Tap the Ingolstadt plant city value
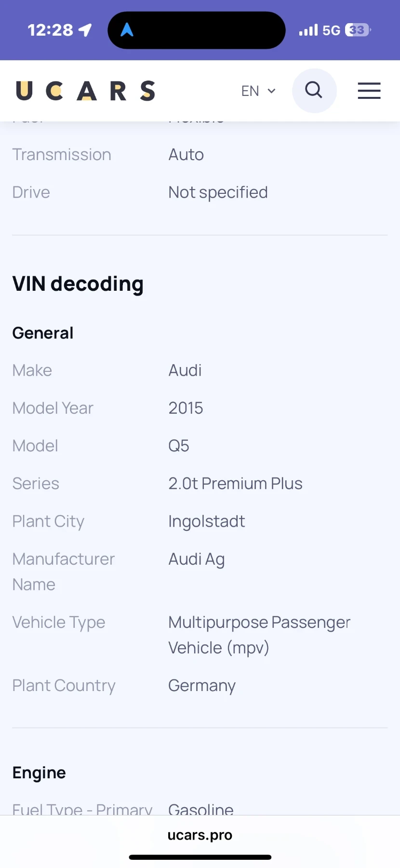 click(x=207, y=521)
